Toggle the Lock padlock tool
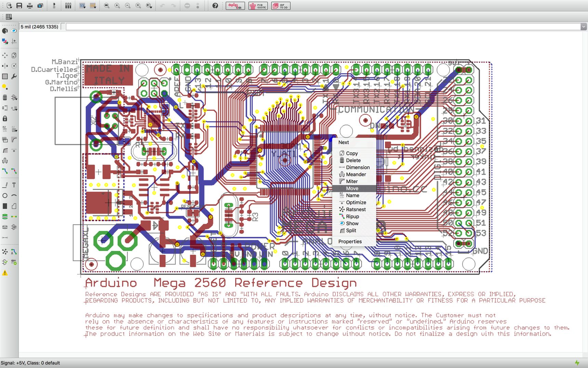This screenshot has height=368, width=588. tap(5, 118)
